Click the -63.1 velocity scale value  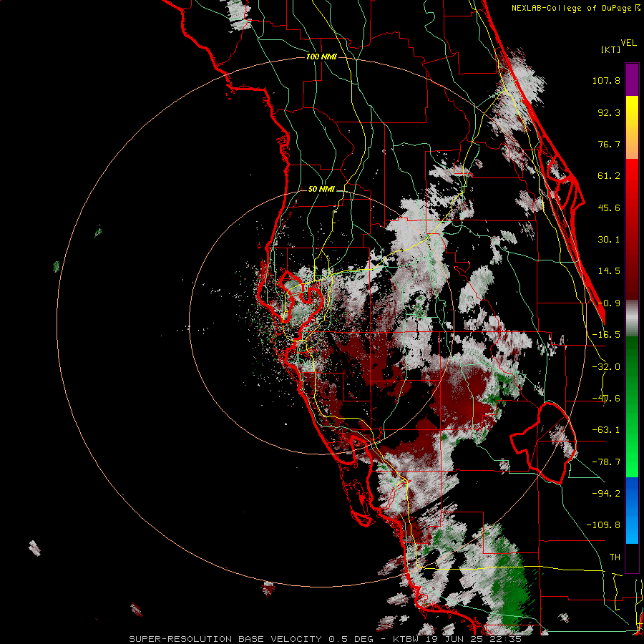pos(606,430)
